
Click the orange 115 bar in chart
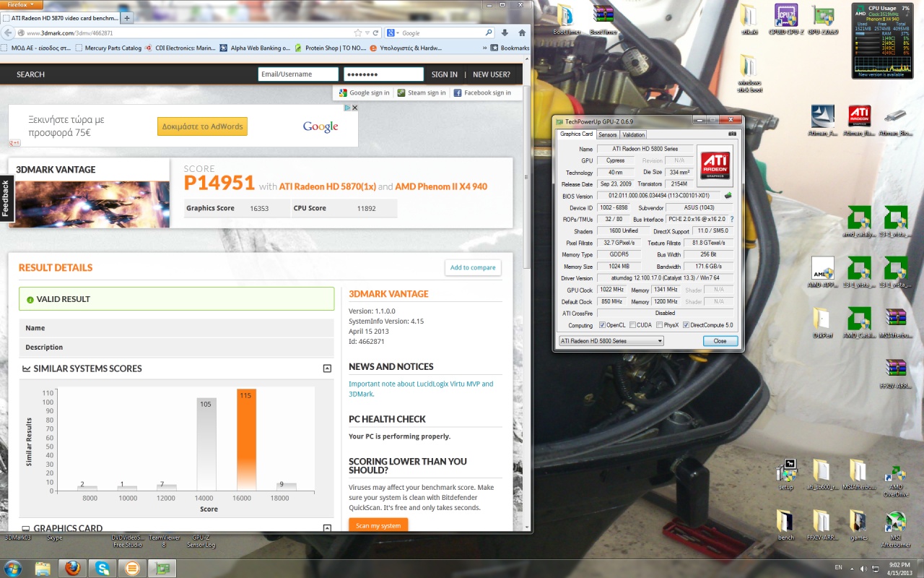click(x=246, y=440)
